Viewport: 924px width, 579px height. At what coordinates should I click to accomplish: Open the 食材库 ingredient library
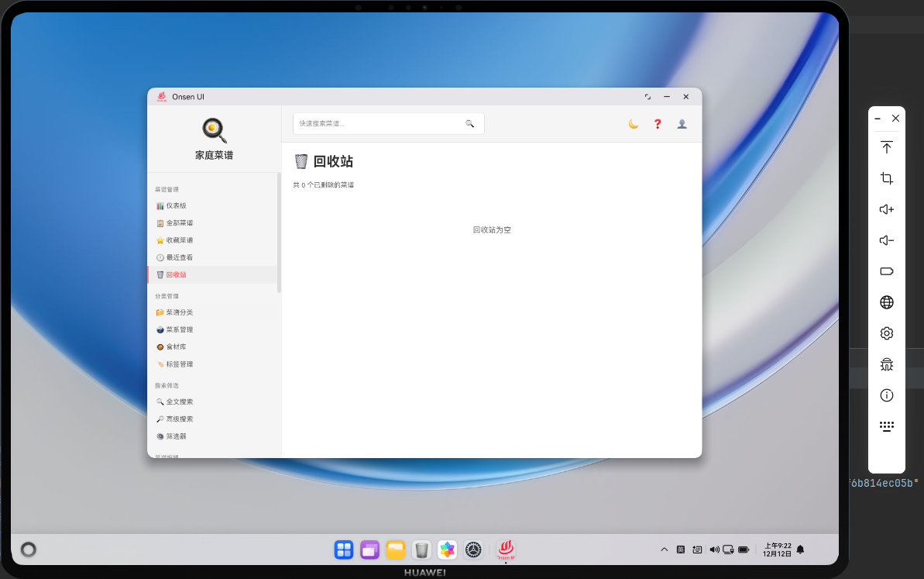pyautogui.click(x=175, y=346)
